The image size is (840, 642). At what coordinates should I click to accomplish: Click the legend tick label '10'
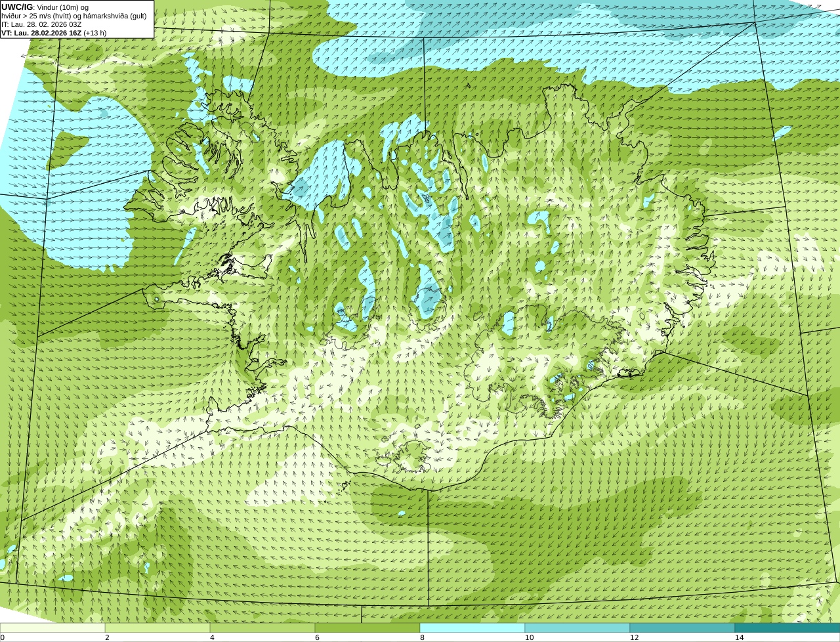click(x=529, y=637)
